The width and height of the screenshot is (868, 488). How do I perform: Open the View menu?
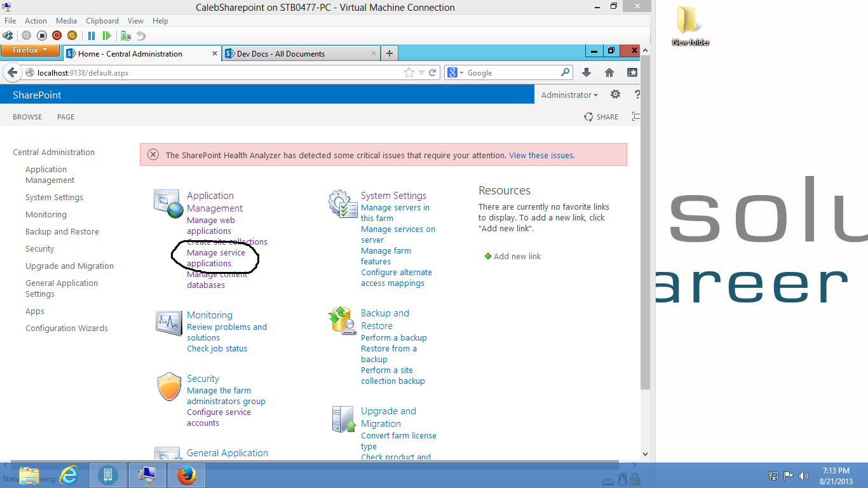(x=135, y=21)
